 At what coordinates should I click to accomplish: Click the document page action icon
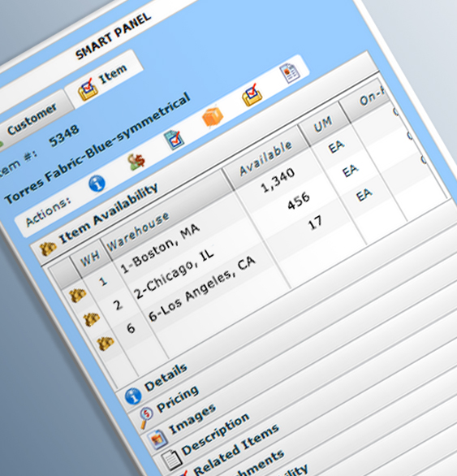tap(289, 73)
